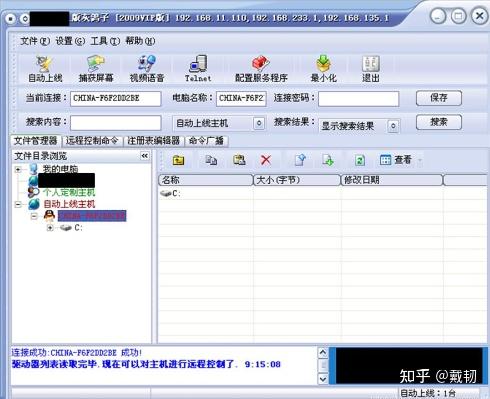Viewport: 490px width, 399px height.
Task: Click the 驱动器列表读取完毕 log line
Action: pos(146,364)
